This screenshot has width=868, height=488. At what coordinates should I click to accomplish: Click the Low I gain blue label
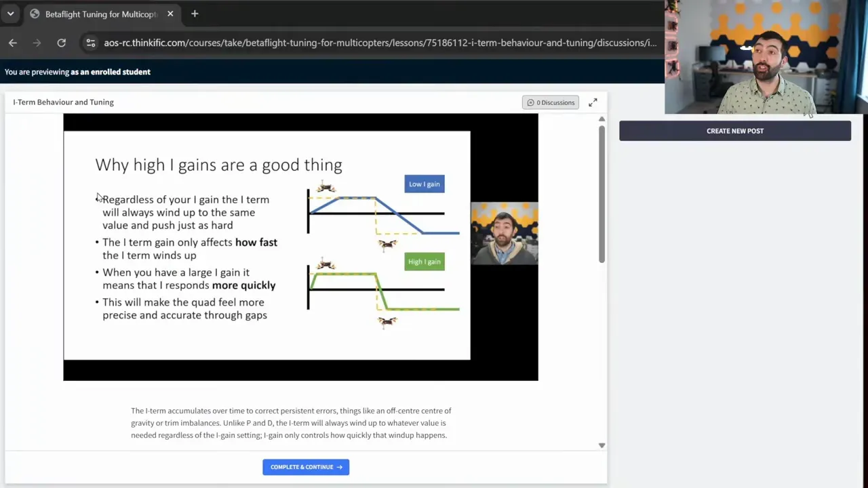click(425, 184)
